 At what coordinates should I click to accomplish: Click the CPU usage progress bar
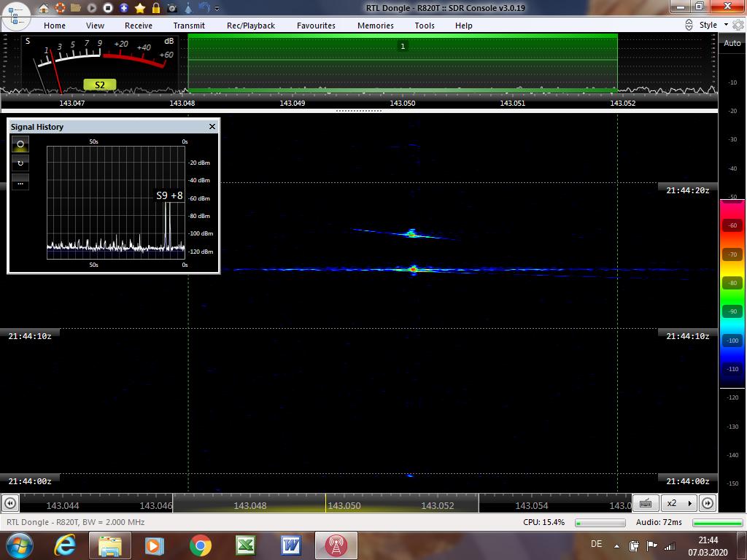tap(600, 523)
